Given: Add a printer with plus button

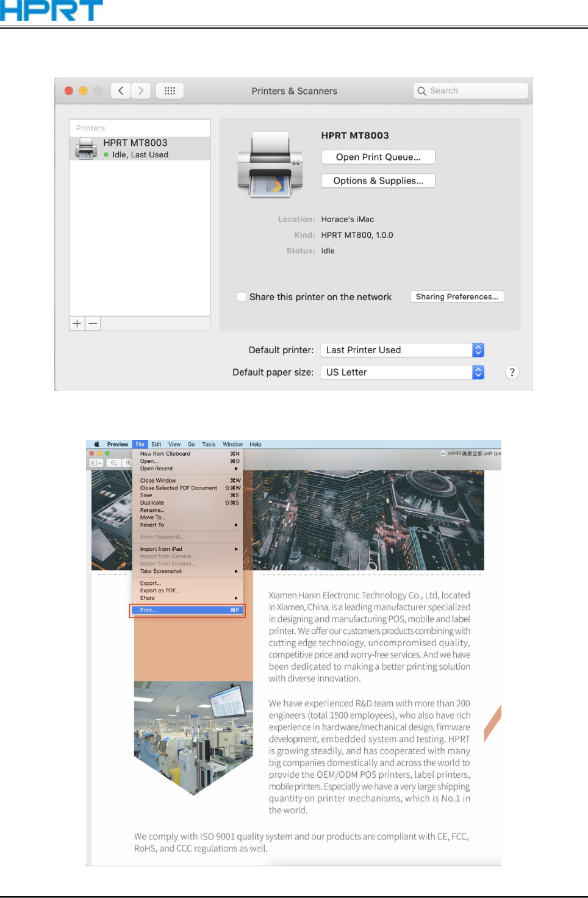Looking at the screenshot, I should point(77,323).
